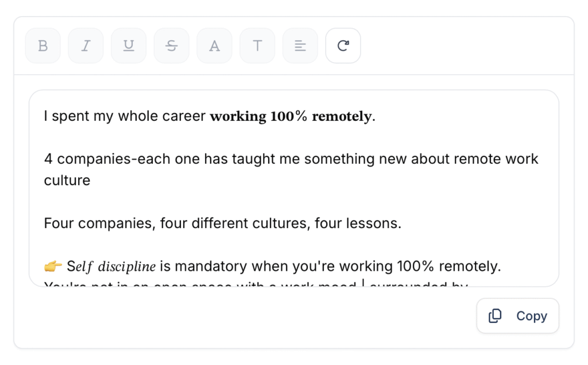Screen dimensions: 588x365
Task: Click the italic "Self discipline" phrase
Action: [x=111, y=267]
